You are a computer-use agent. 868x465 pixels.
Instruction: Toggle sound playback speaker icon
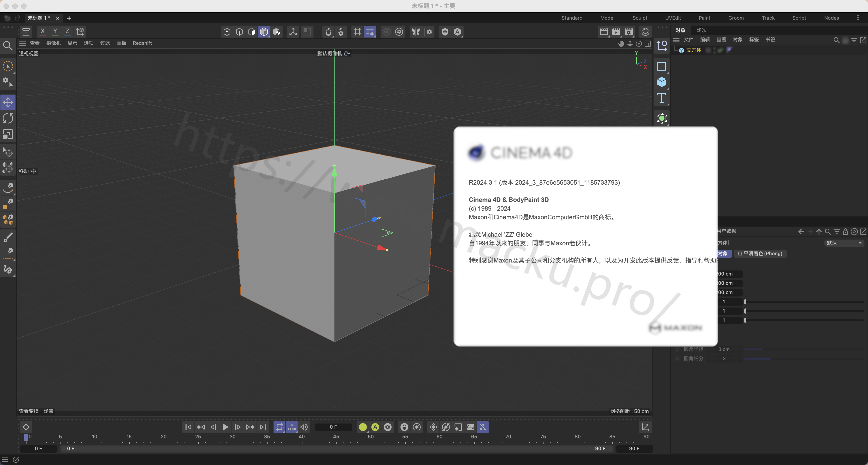304,427
